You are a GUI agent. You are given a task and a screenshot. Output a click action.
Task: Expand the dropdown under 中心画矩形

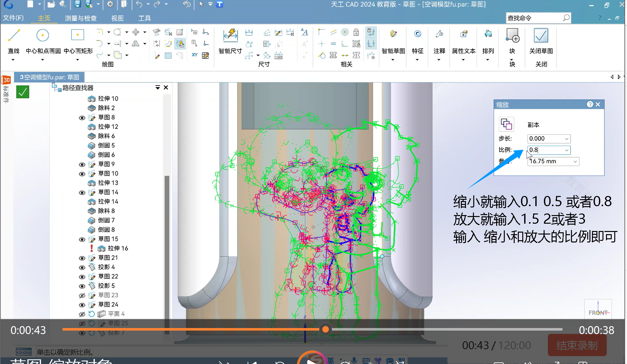(77, 59)
